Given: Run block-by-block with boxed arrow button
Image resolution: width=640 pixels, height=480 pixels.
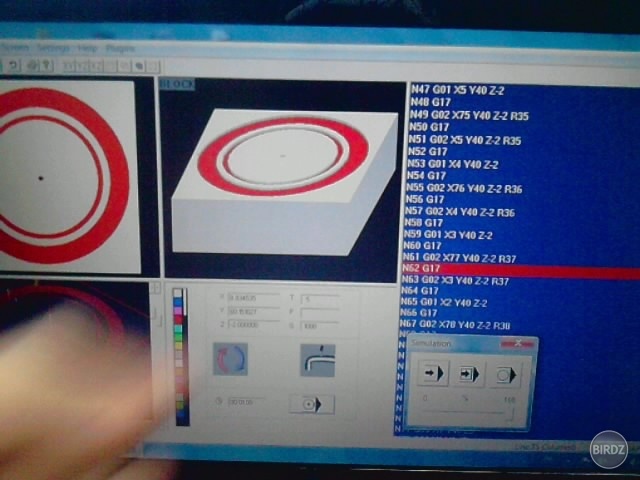Looking at the screenshot, I should coord(469,373).
